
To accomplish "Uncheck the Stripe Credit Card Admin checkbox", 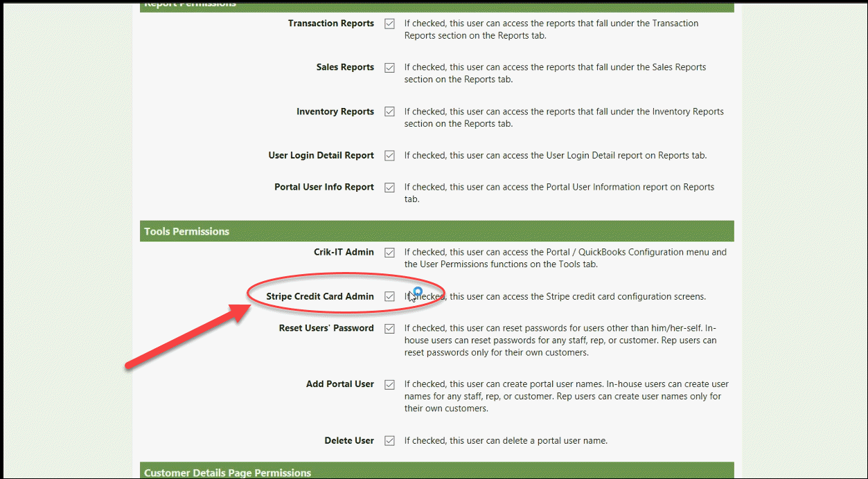I will coord(389,297).
